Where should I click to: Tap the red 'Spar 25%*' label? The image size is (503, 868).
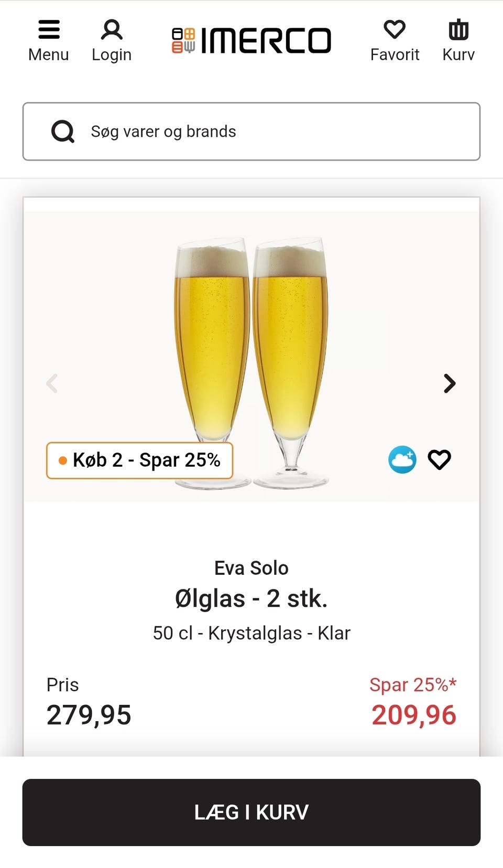pyautogui.click(x=413, y=684)
